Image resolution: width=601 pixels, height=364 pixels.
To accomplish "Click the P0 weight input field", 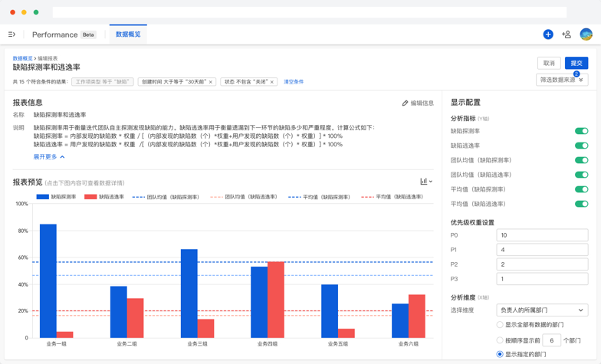I will click(541, 235).
